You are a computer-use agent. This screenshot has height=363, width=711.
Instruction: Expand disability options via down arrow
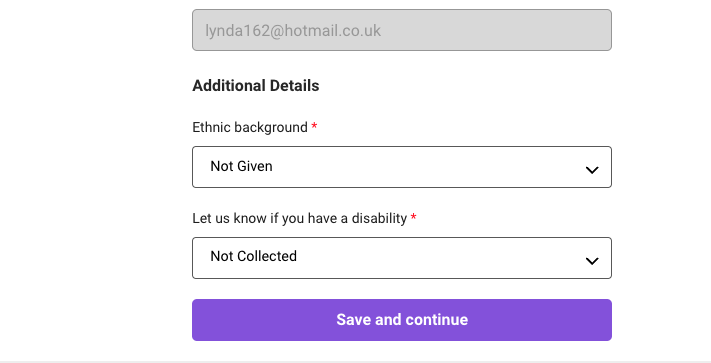(592, 261)
